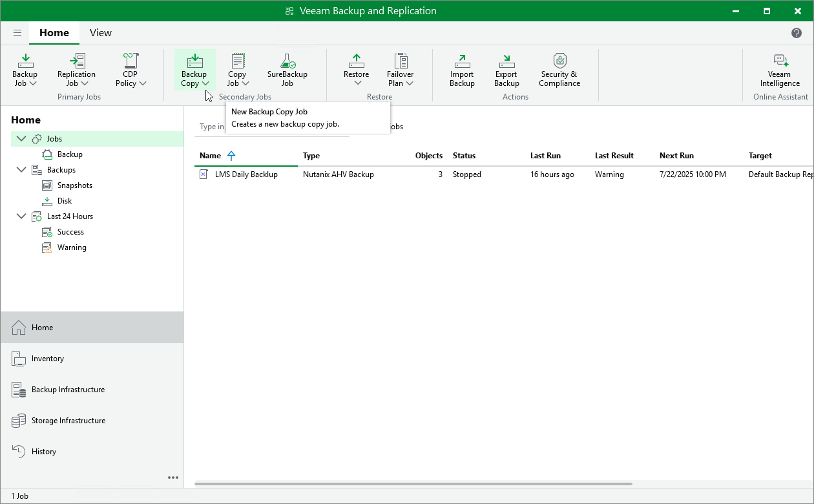Launch Veeam Intelligence assistant

pyautogui.click(x=779, y=70)
